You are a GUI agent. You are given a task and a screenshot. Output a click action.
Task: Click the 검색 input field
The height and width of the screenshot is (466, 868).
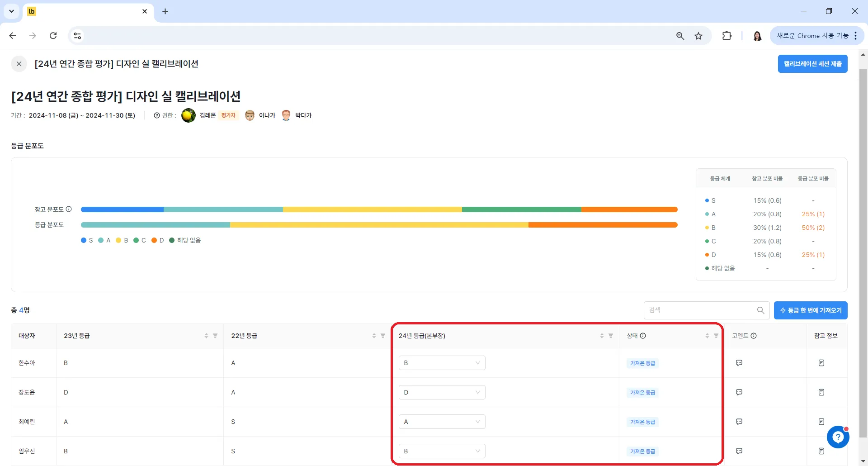(698, 310)
